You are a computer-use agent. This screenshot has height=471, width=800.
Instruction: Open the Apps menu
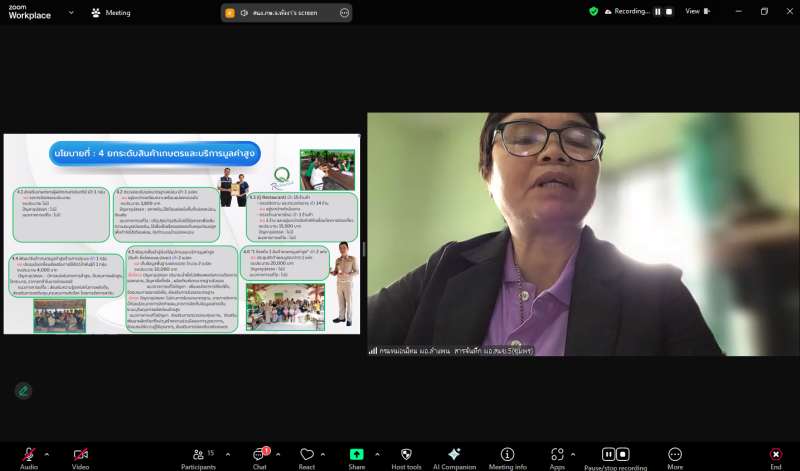click(x=557, y=454)
